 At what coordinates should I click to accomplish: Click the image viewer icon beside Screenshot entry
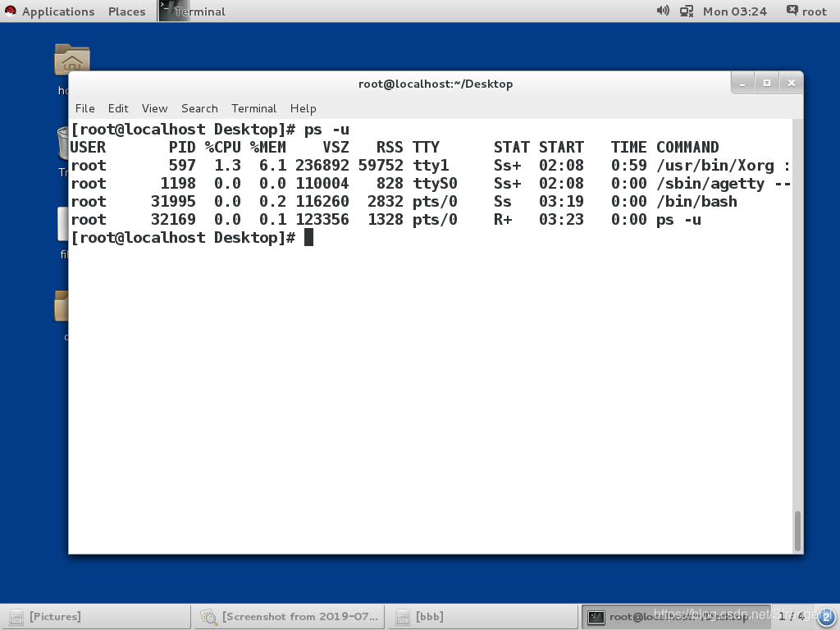pos(209,617)
